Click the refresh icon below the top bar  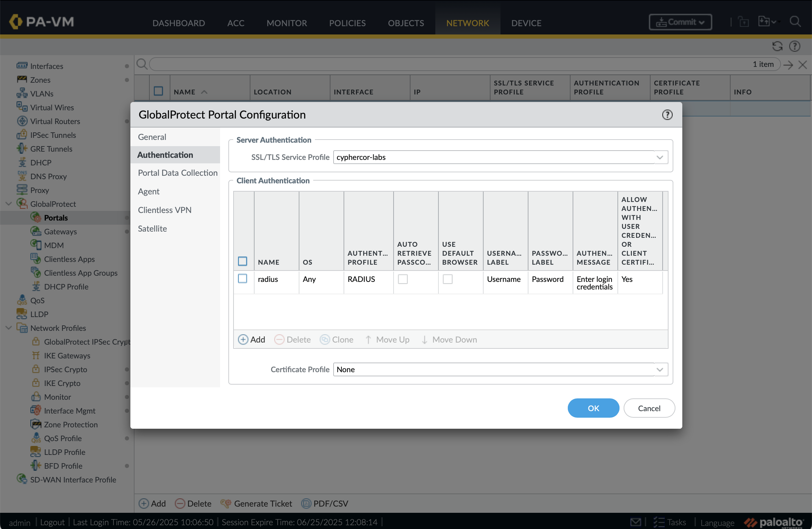(x=777, y=46)
